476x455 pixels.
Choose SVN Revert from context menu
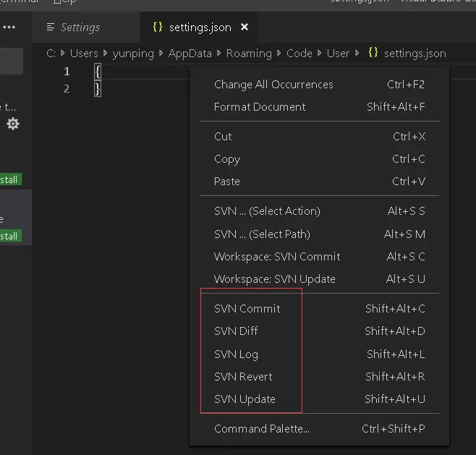[x=319, y=377]
